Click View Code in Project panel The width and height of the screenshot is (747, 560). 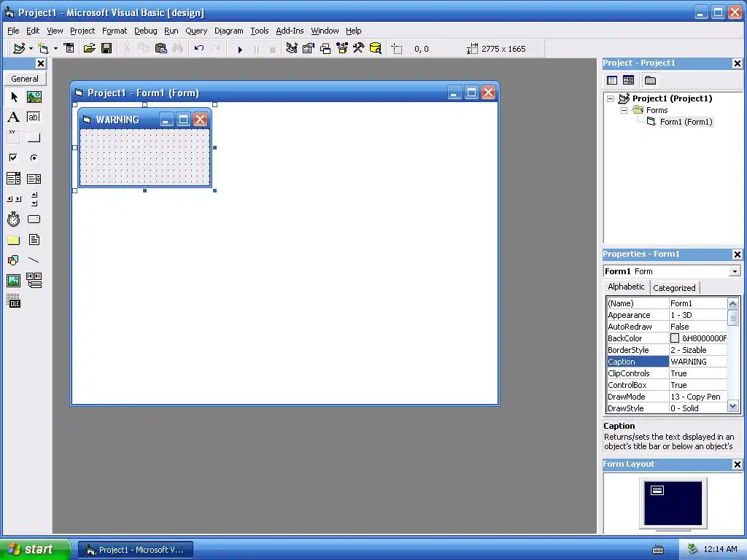coord(612,80)
